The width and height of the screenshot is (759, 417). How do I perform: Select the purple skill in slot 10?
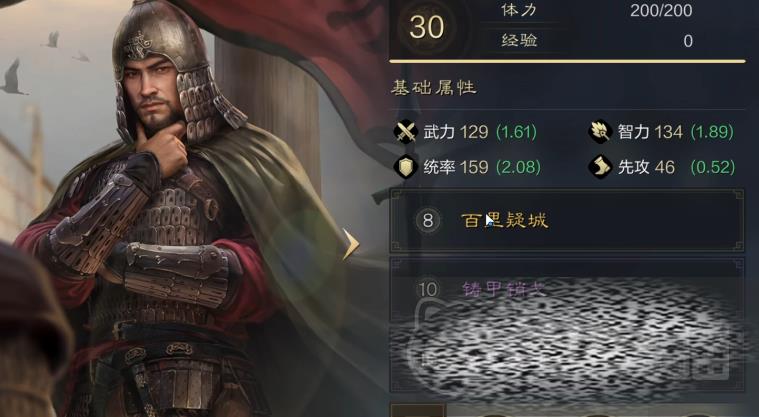tap(504, 289)
